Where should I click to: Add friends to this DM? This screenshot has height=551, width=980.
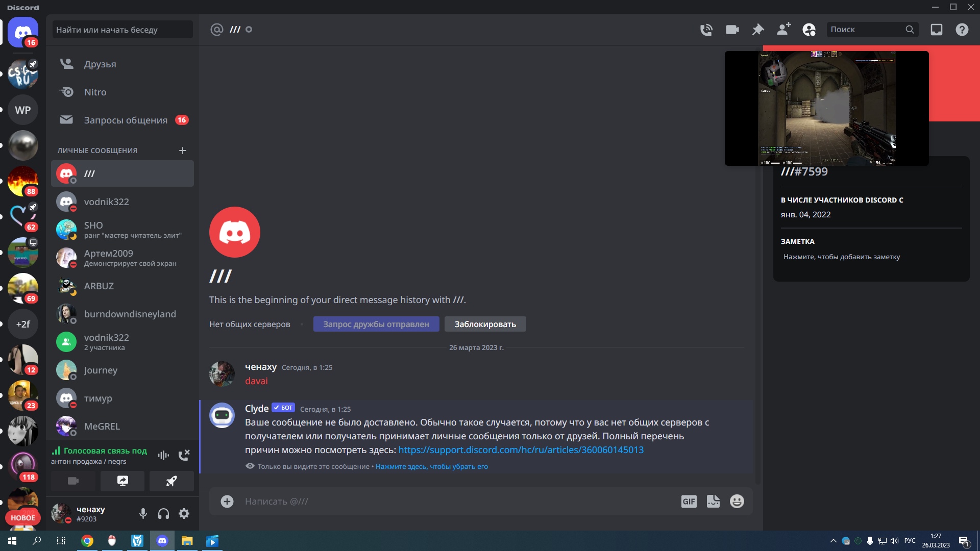783,30
